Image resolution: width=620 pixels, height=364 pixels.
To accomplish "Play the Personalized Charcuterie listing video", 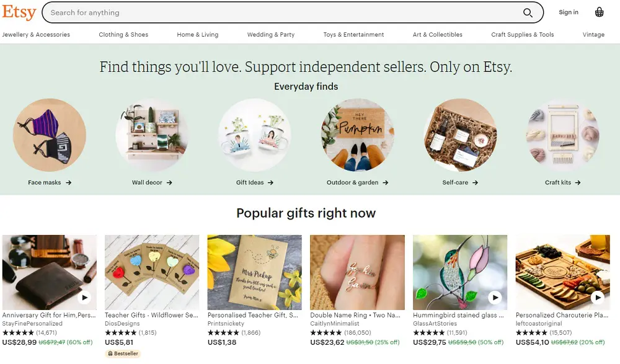I will (597, 298).
